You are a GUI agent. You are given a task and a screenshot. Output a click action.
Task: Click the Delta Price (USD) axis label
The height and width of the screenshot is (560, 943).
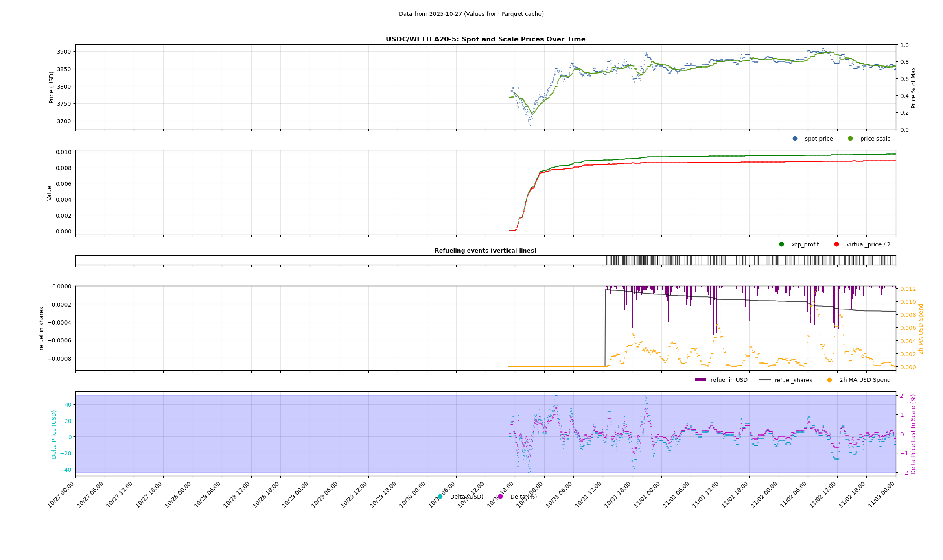pyautogui.click(x=54, y=434)
